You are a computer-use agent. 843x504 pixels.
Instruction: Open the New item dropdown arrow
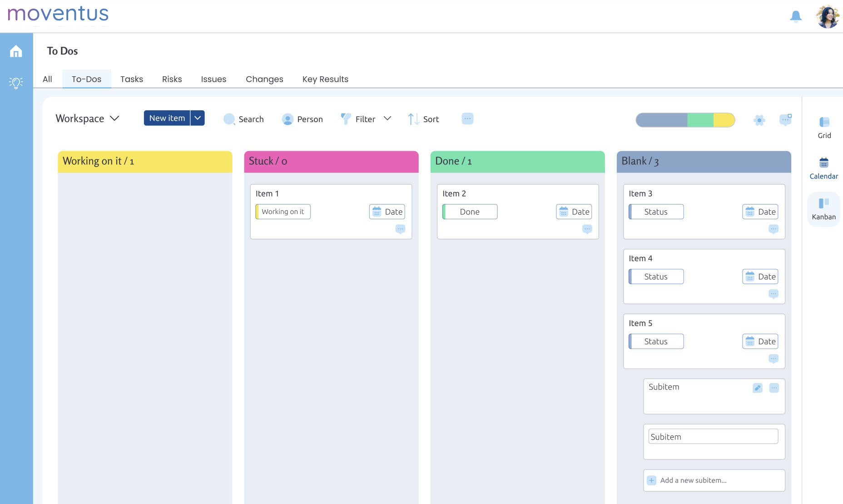pyautogui.click(x=198, y=118)
